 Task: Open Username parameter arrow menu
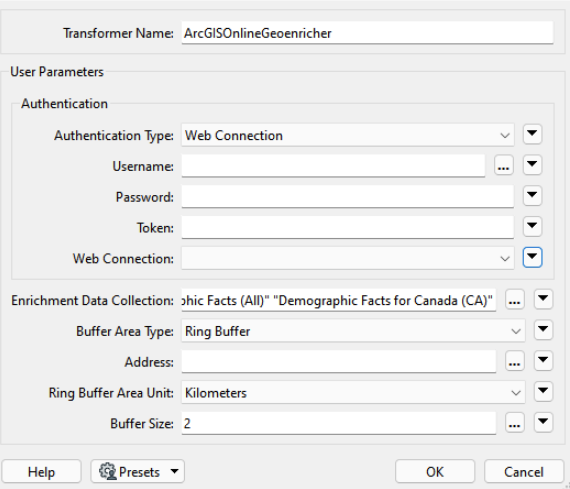click(x=532, y=165)
